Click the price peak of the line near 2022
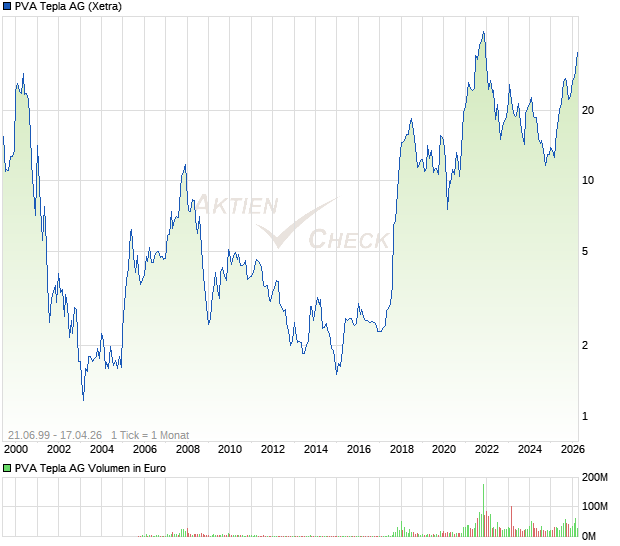Screen dimensions: 620x546 pos(483,32)
